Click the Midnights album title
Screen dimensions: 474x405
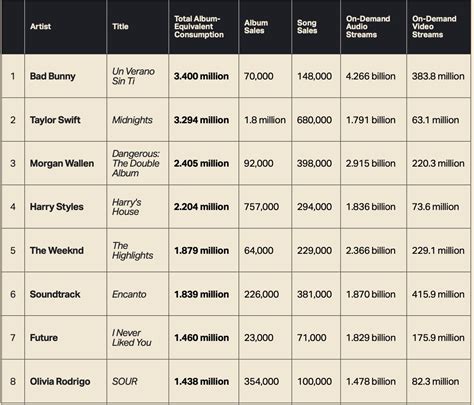pyautogui.click(x=132, y=120)
